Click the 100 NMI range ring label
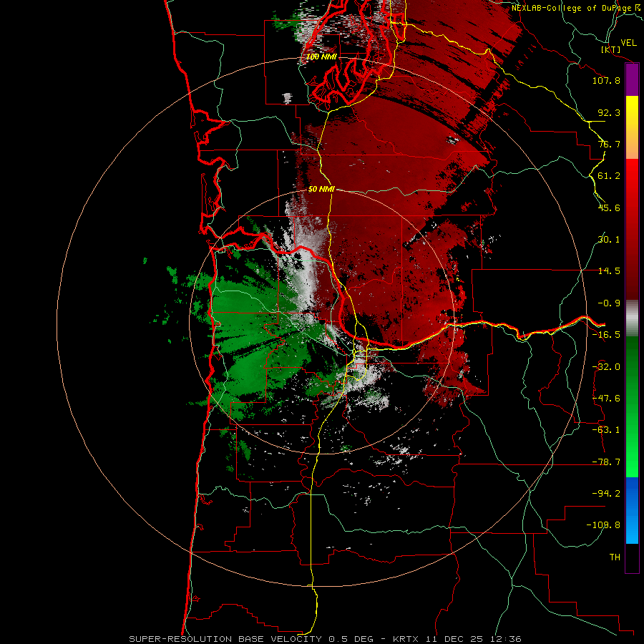 (x=321, y=57)
